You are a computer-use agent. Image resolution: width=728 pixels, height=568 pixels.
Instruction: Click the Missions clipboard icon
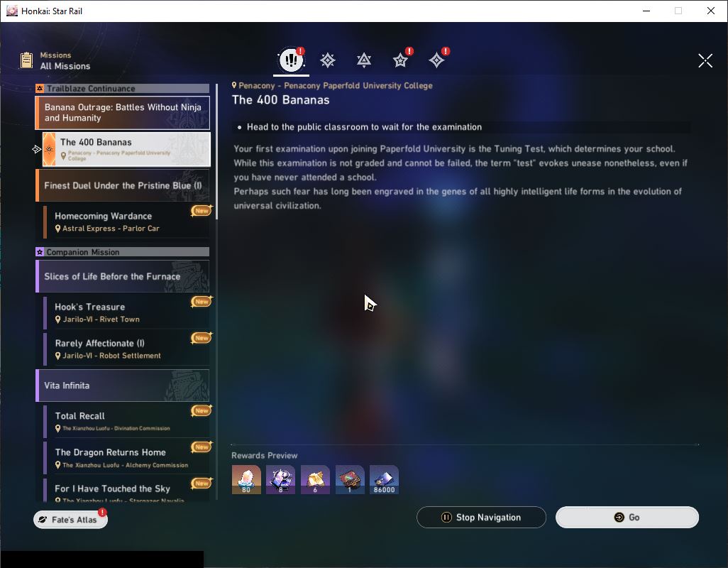(26, 60)
